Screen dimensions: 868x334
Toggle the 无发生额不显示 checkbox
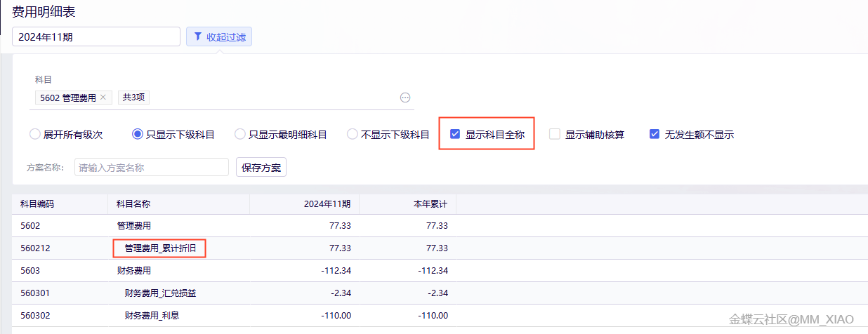pyautogui.click(x=655, y=134)
